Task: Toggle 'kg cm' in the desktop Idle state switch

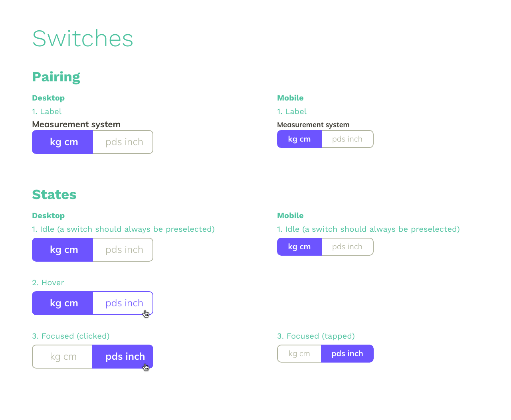Action: pyautogui.click(x=63, y=250)
